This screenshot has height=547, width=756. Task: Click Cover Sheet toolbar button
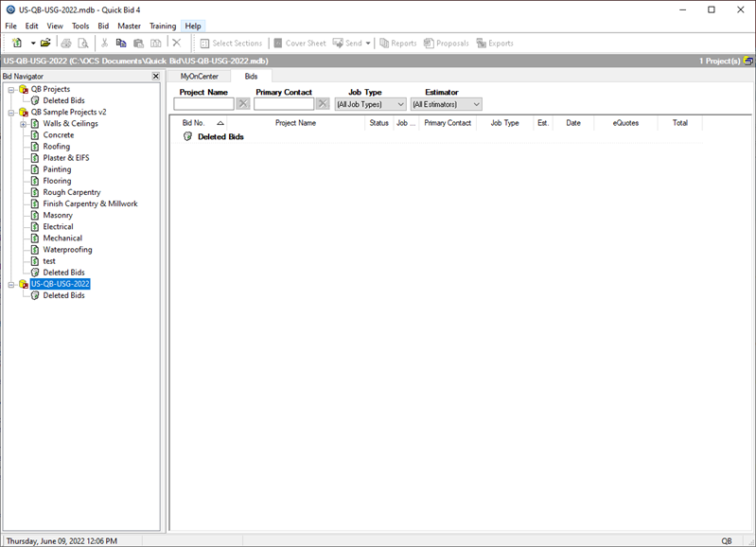pos(300,43)
